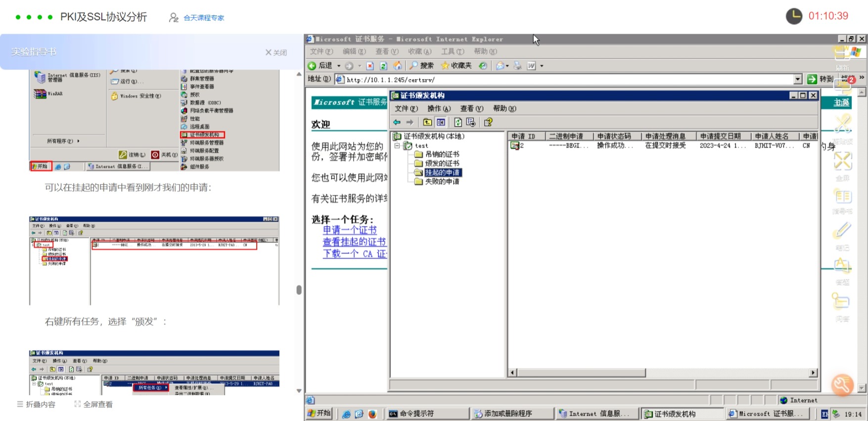Toggle show/hide console tree icon

point(441,122)
